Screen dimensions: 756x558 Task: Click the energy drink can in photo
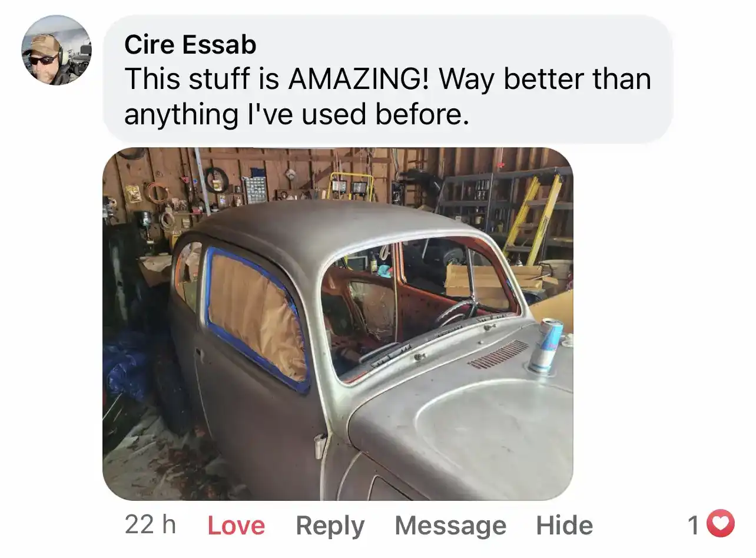click(545, 345)
